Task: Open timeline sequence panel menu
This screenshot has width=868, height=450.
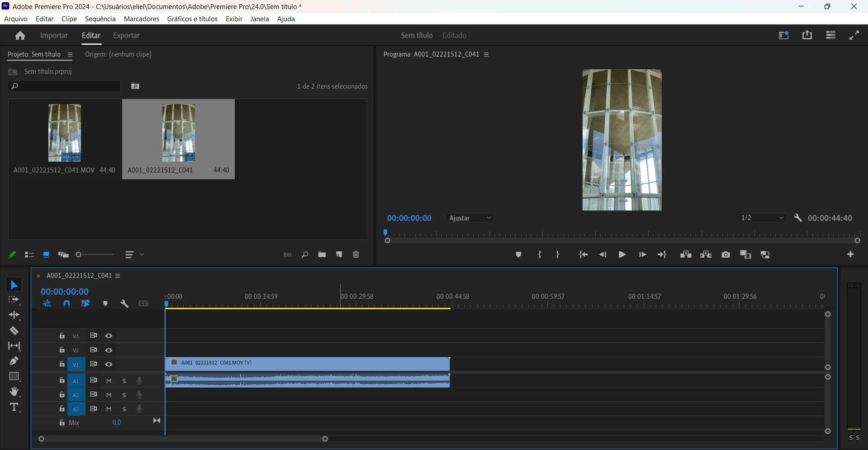Action: click(x=118, y=276)
